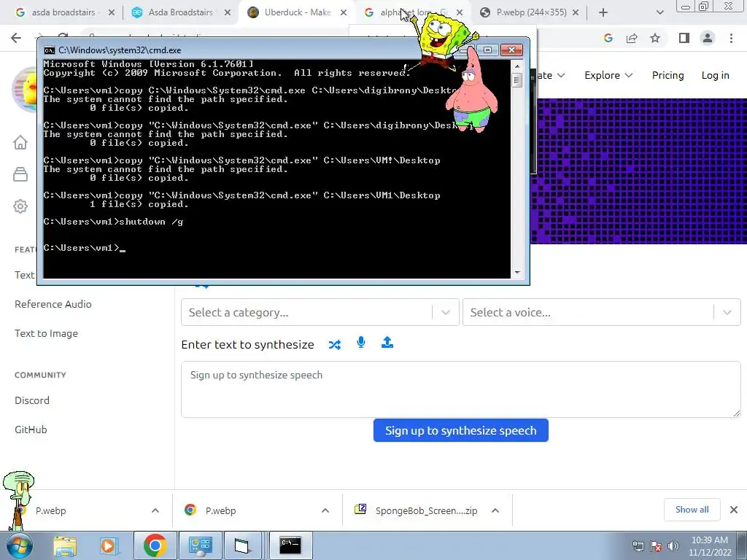
Task: Expand options for second P.webp download
Action: point(325,510)
